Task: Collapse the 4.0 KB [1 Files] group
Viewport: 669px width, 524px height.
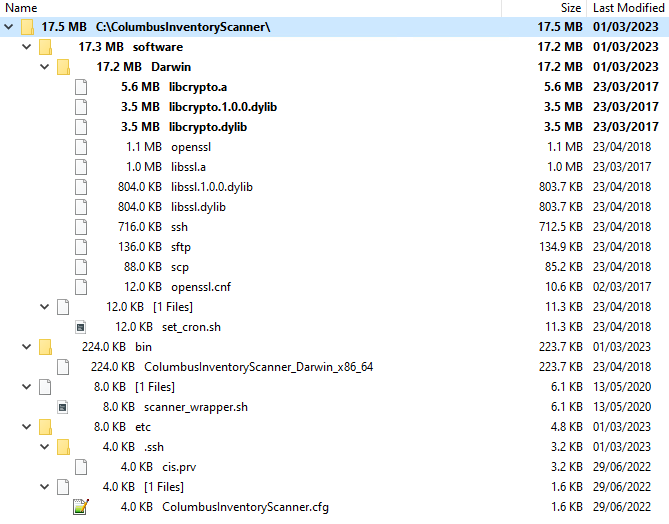Action: click(x=44, y=487)
